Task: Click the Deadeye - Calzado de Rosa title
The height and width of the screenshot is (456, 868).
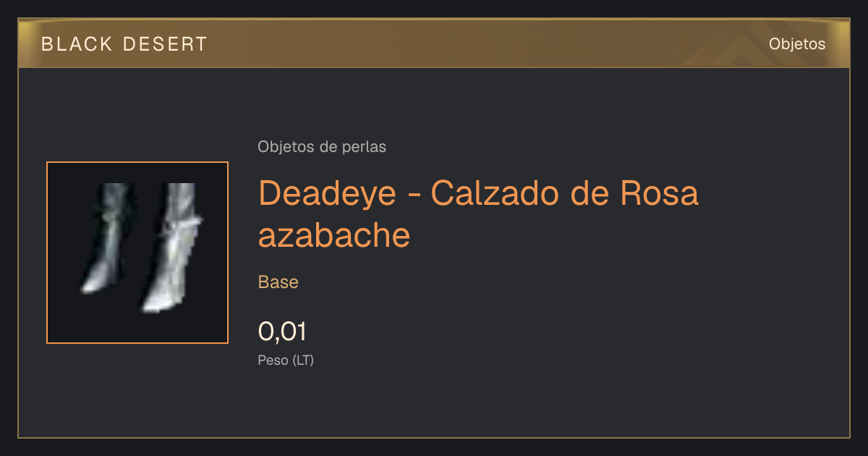Action: [x=478, y=193]
